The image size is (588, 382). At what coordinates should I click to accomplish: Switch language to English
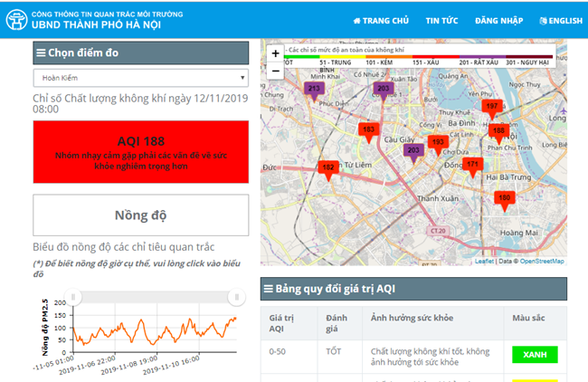(559, 21)
